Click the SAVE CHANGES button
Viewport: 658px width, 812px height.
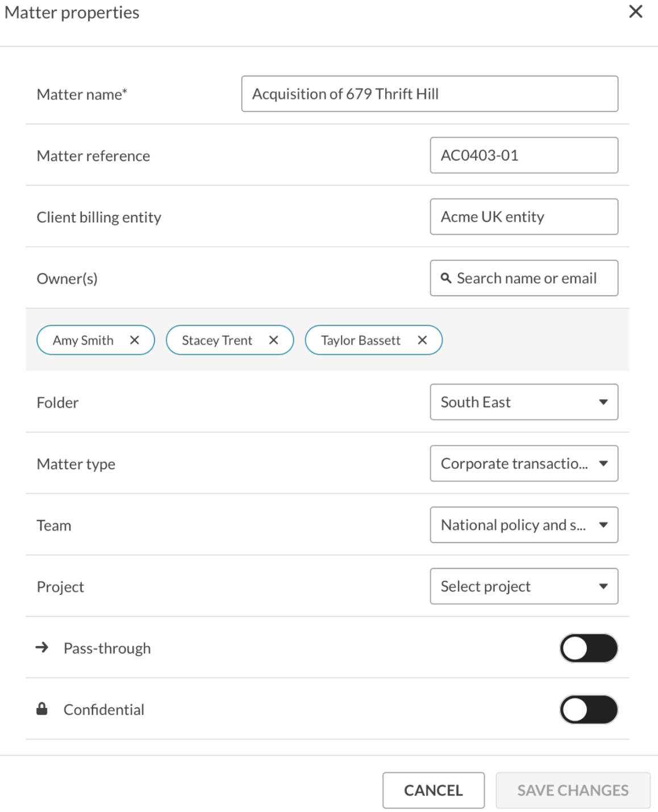573,790
